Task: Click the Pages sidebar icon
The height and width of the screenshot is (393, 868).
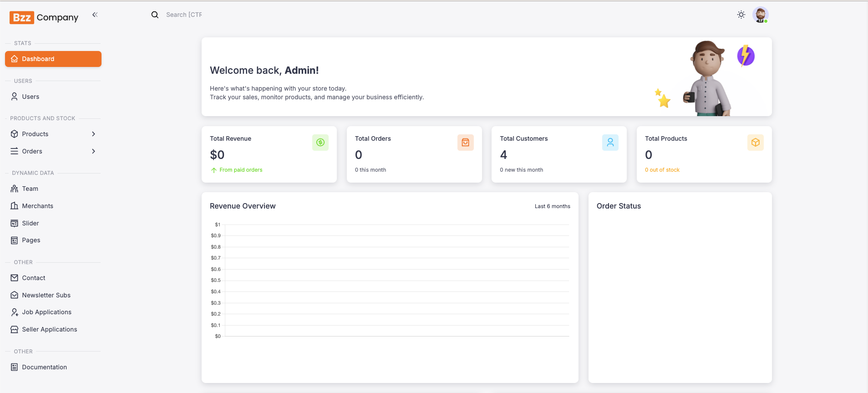Action: pos(15,240)
